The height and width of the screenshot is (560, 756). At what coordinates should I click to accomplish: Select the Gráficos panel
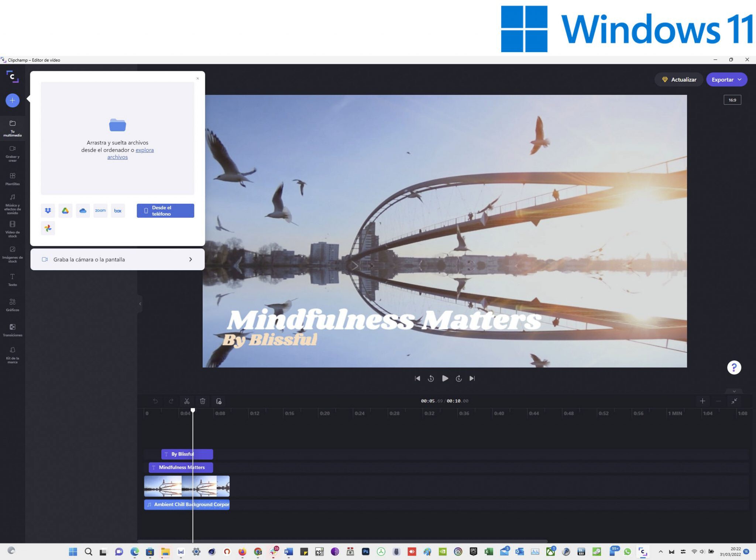point(13,305)
